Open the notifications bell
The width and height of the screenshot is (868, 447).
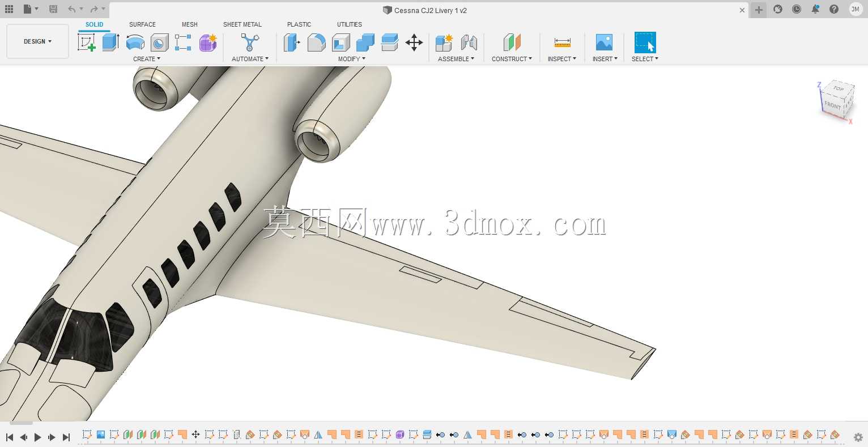point(815,9)
